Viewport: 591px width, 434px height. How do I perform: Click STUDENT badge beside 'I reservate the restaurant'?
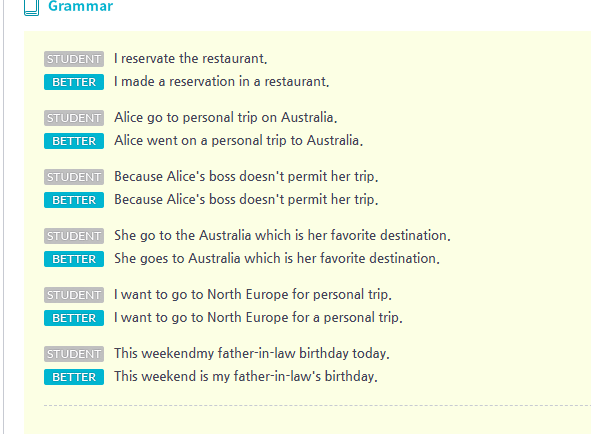click(74, 59)
